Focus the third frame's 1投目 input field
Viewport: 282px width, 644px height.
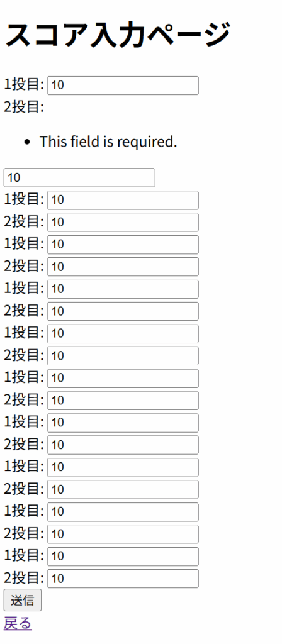(x=123, y=245)
